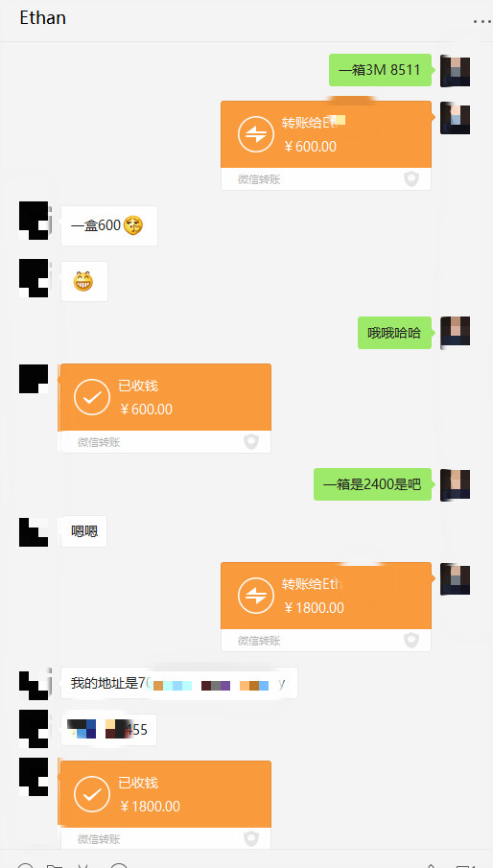Select the 哦哦哈哈 message bubble

[394, 333]
